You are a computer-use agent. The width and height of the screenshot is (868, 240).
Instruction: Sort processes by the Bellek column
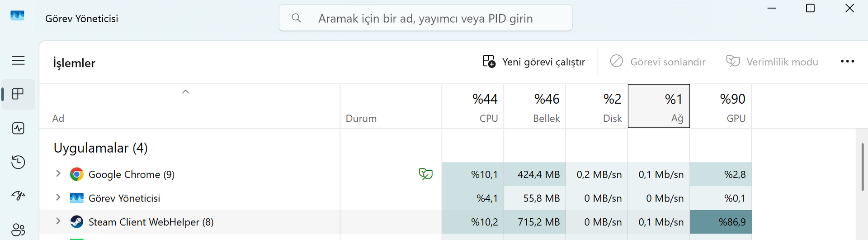(x=535, y=106)
